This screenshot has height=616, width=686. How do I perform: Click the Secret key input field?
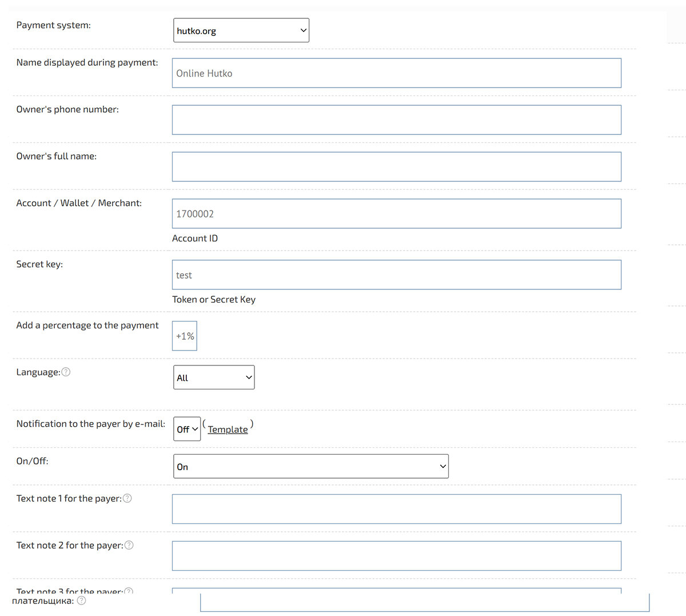coord(396,275)
